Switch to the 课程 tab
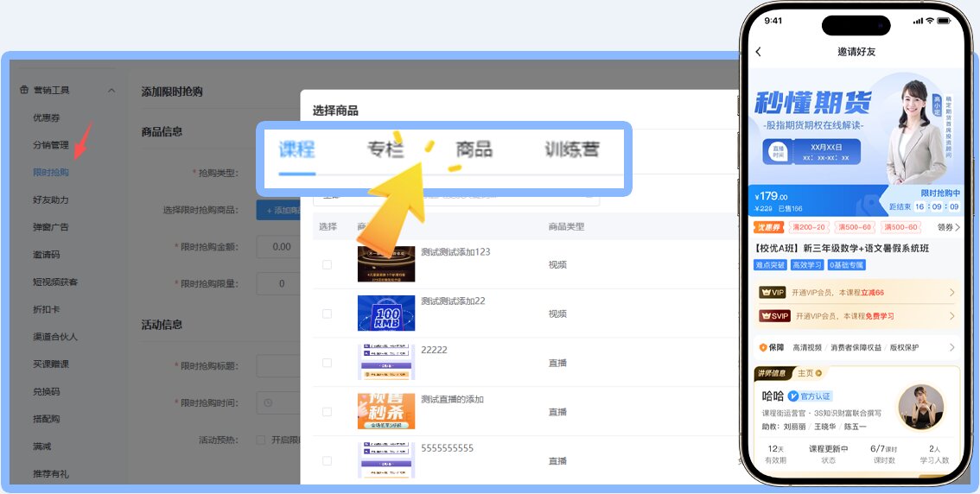Screen dimensions: 980x494 [297, 150]
